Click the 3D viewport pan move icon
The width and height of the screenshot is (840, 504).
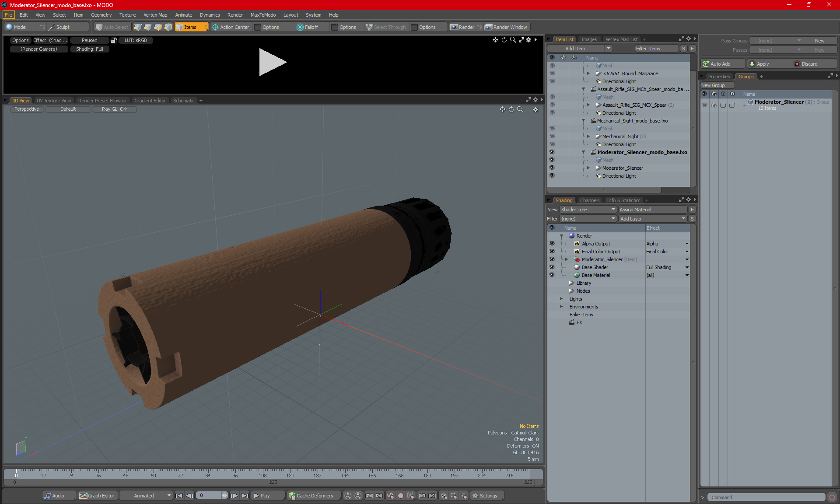pos(502,109)
